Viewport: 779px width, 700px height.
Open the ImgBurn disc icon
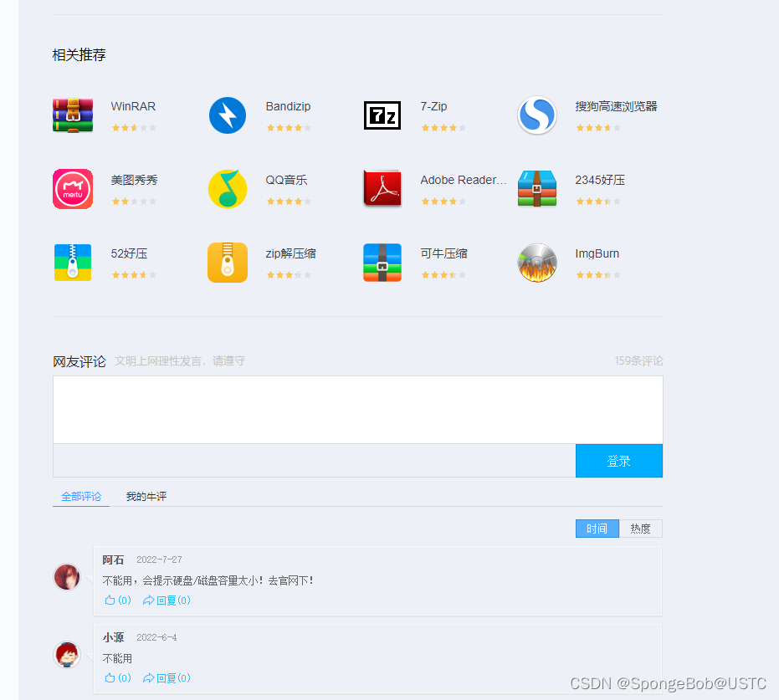click(537, 262)
